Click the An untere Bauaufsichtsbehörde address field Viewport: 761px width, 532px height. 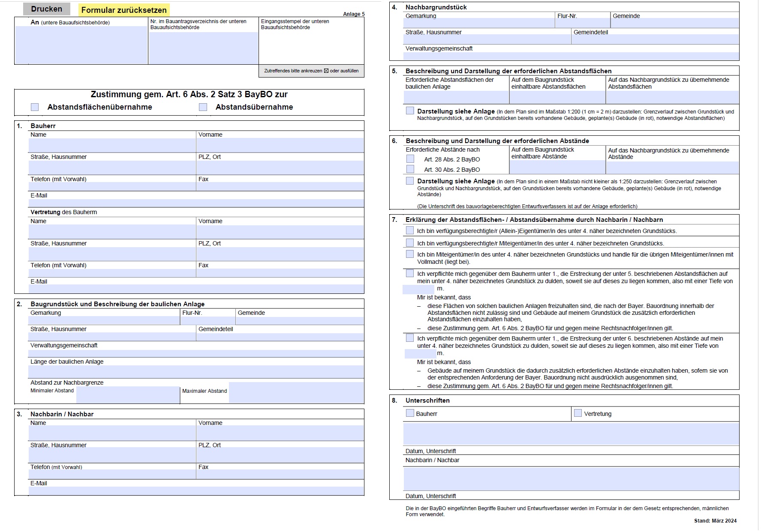tap(81, 45)
